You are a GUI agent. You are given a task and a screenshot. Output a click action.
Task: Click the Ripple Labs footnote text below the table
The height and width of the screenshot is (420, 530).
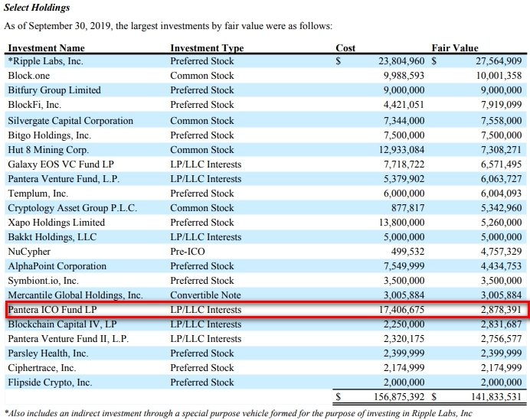[238, 413]
